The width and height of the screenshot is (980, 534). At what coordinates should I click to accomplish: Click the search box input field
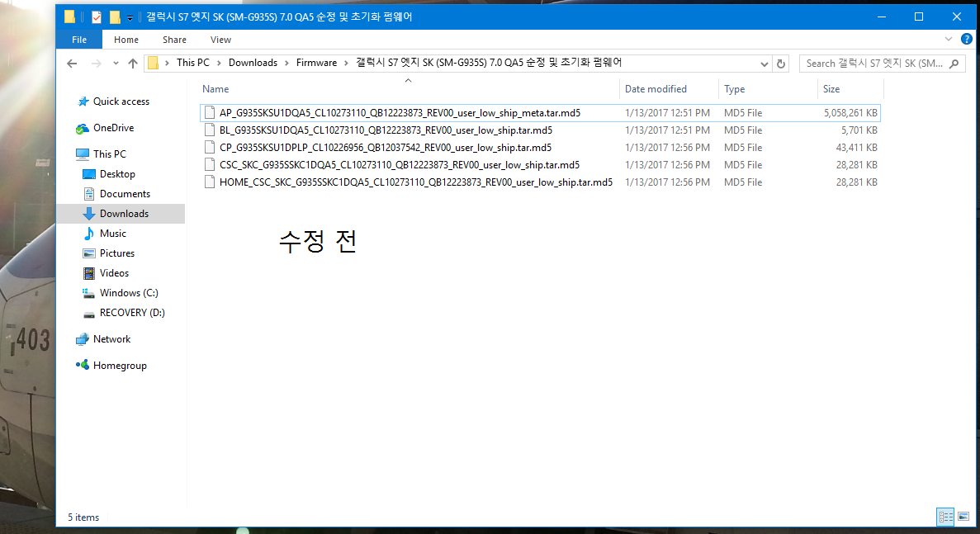coord(873,64)
